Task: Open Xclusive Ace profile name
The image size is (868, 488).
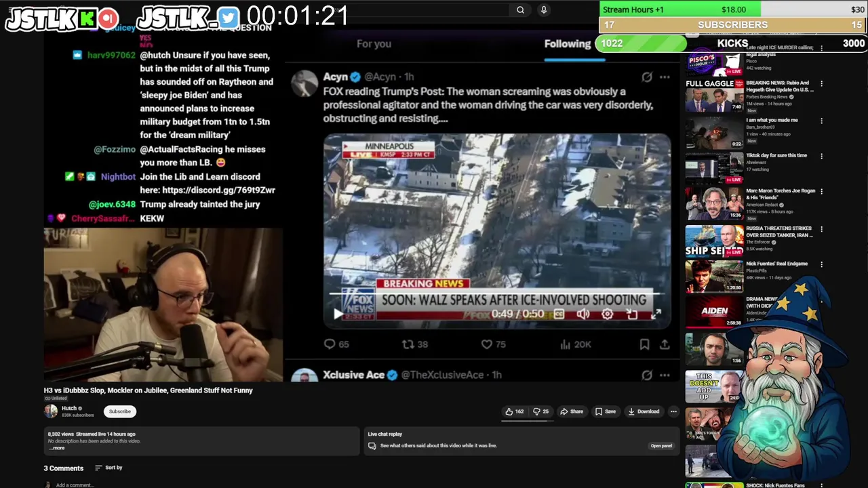Action: click(x=353, y=375)
